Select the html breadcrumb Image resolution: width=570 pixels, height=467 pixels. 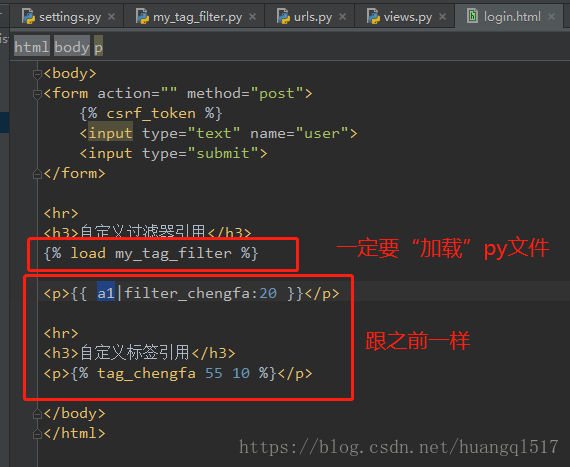32,46
